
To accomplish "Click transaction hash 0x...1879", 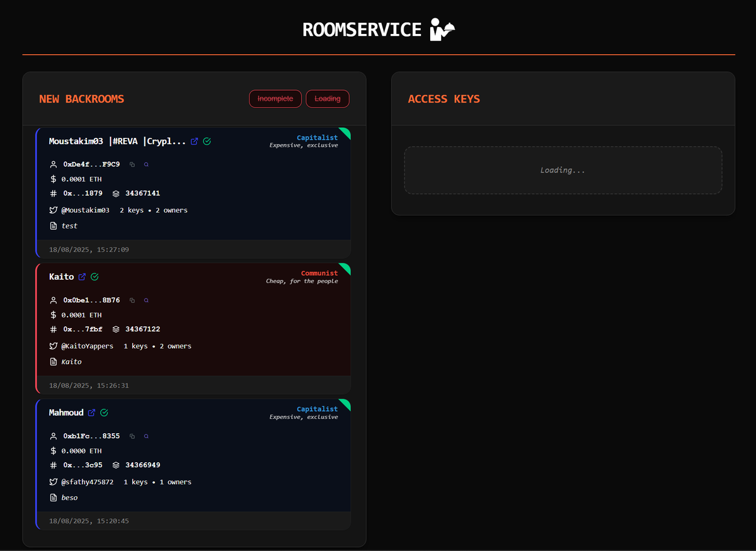I will (x=83, y=193).
